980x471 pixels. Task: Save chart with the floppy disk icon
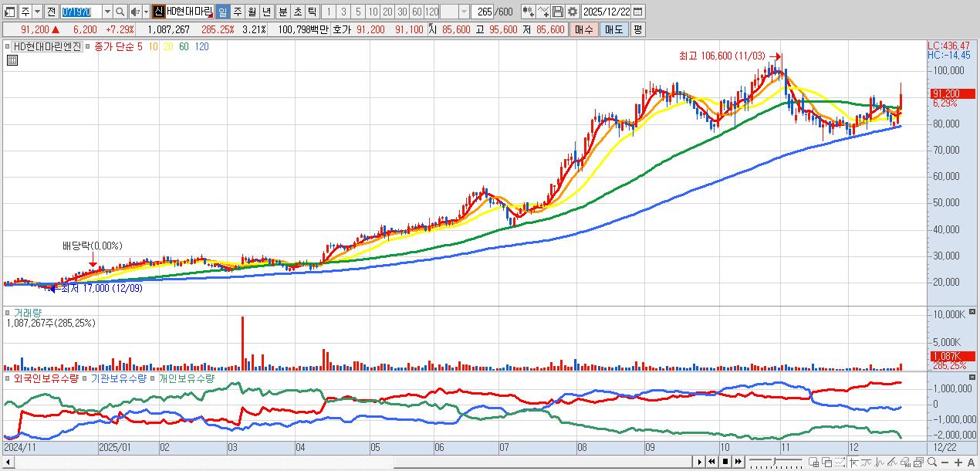pyautogui.click(x=558, y=12)
